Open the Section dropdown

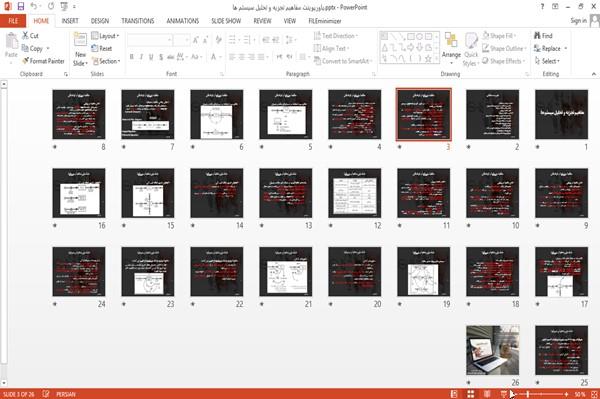pos(106,61)
